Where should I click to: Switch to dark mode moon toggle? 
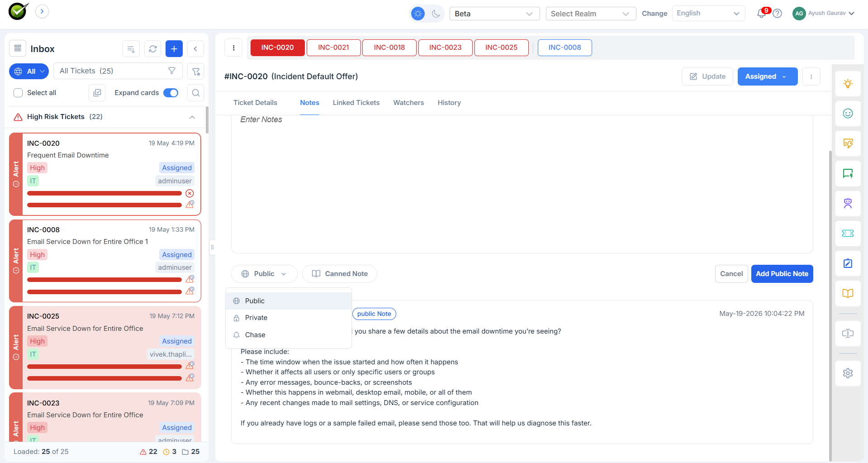[x=436, y=14]
